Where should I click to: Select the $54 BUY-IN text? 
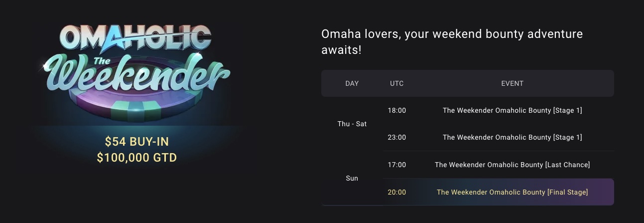pyautogui.click(x=137, y=141)
